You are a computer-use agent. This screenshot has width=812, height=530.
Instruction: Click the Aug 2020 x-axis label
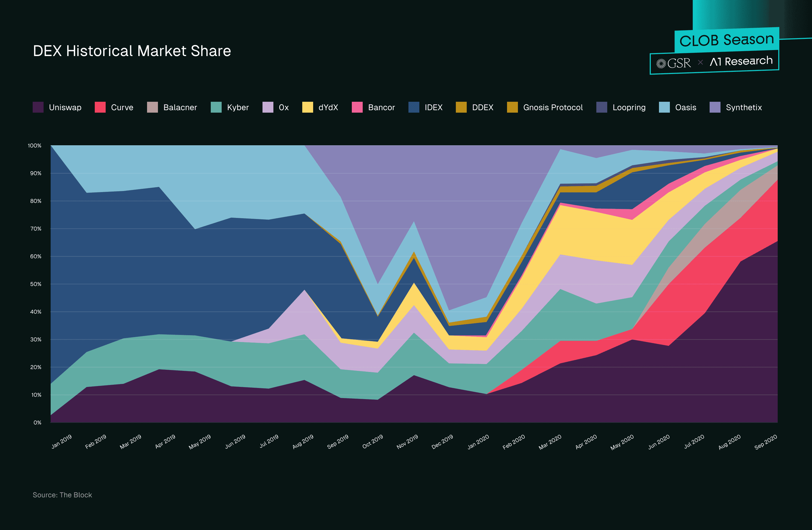pyautogui.click(x=729, y=442)
